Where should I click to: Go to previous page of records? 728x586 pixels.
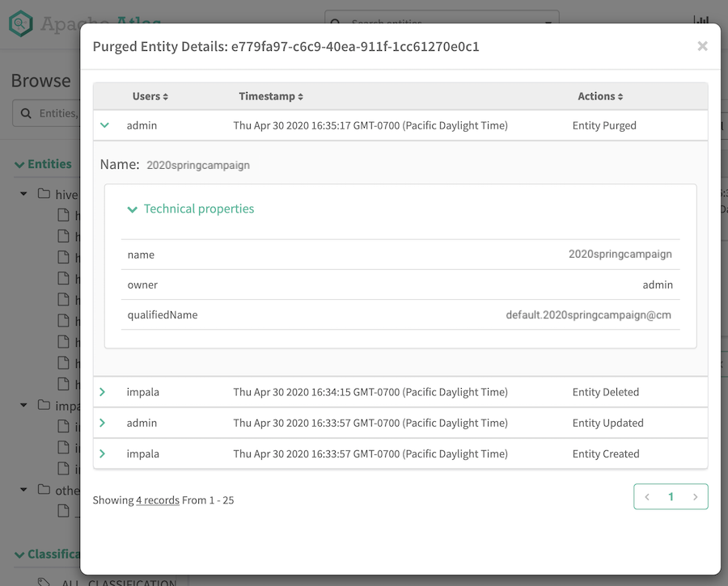pyautogui.click(x=647, y=497)
